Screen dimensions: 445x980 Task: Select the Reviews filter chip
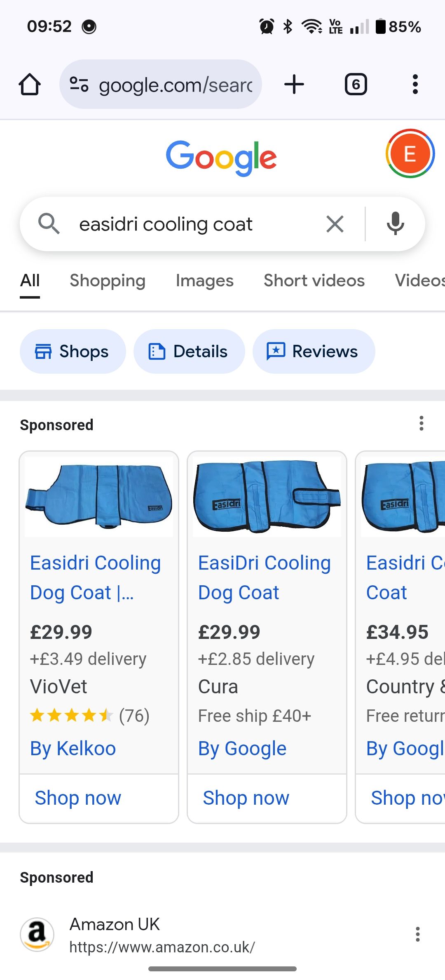click(314, 351)
